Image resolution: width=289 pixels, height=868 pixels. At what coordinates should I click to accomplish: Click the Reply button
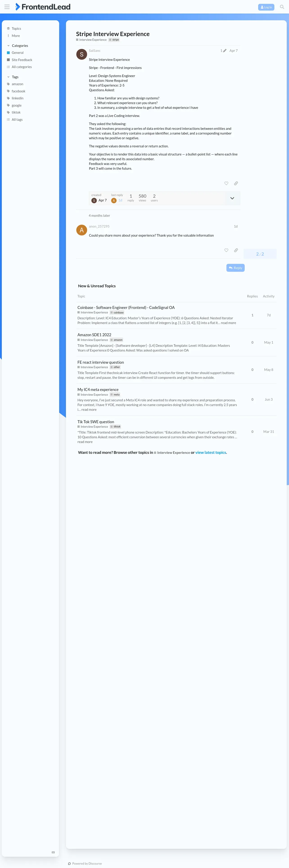[x=235, y=268]
